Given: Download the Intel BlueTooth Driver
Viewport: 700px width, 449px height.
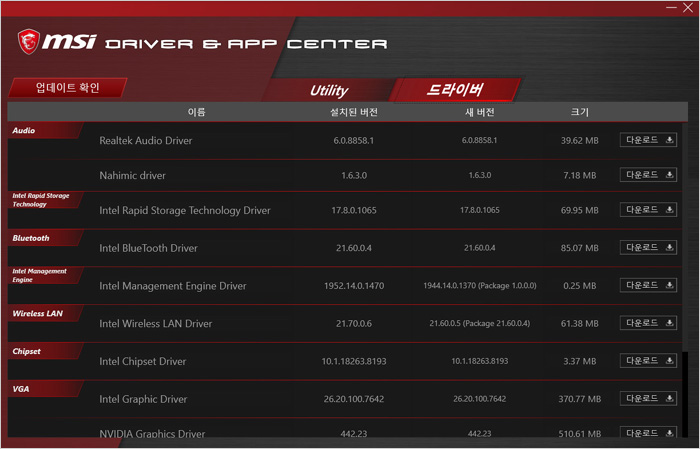Looking at the screenshot, I should click(648, 247).
